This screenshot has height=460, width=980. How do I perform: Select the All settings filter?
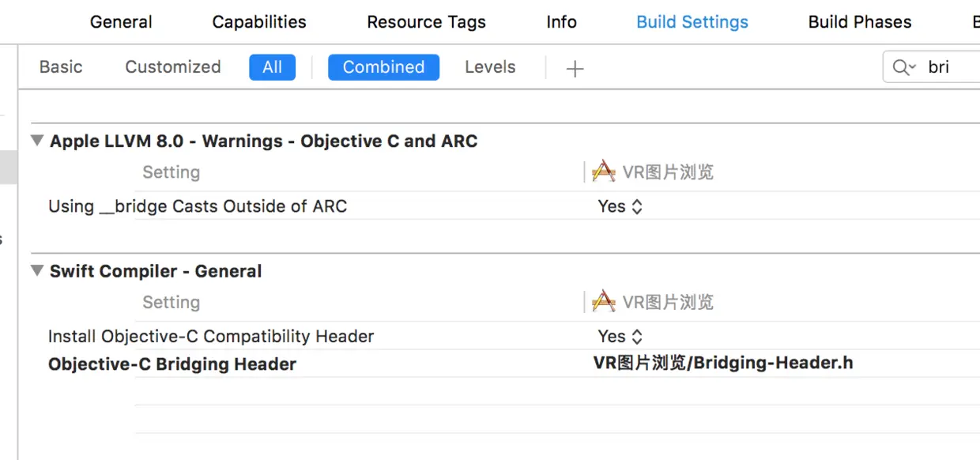pos(272,67)
